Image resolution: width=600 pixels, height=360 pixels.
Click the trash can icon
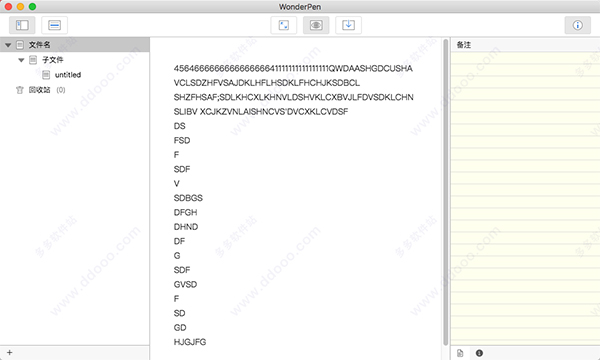coord(20,90)
